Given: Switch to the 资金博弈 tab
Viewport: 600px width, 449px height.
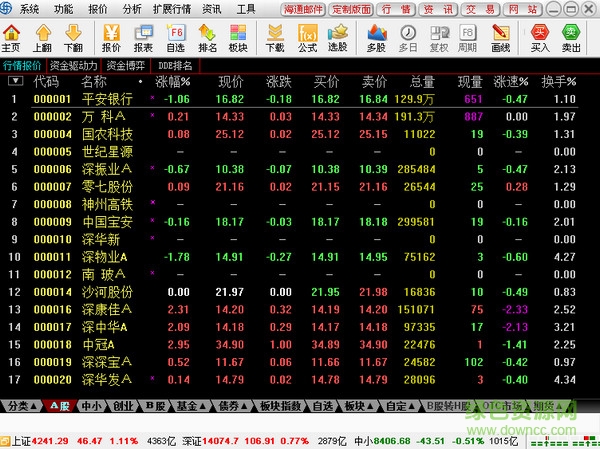Looking at the screenshot, I should pyautogui.click(x=126, y=66).
